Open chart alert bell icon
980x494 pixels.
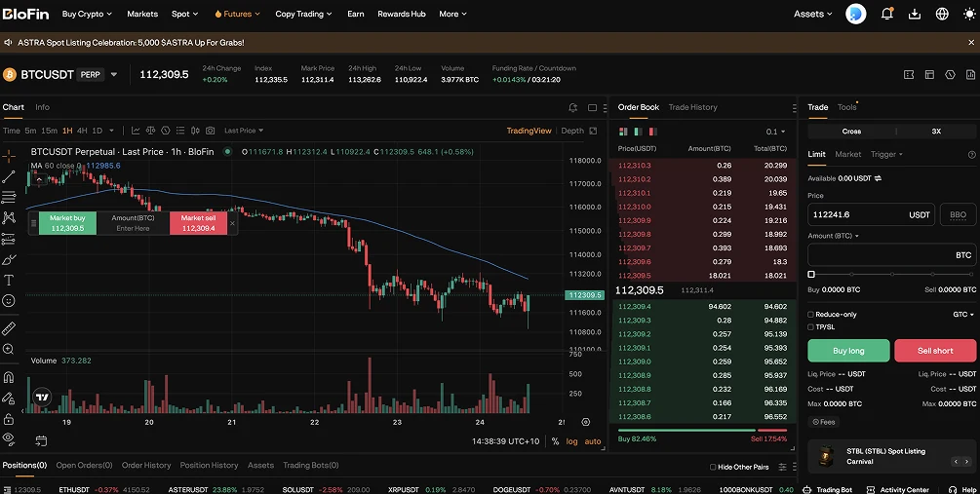573,107
